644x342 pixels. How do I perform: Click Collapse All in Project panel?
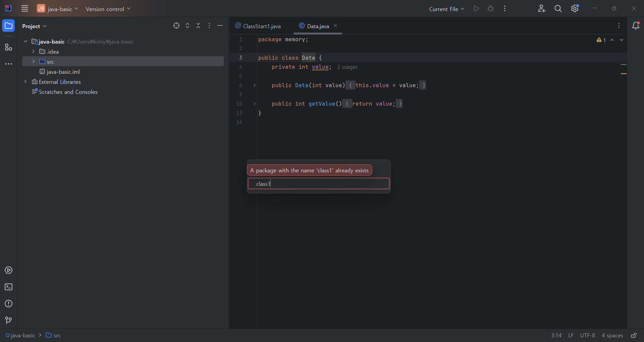click(198, 26)
